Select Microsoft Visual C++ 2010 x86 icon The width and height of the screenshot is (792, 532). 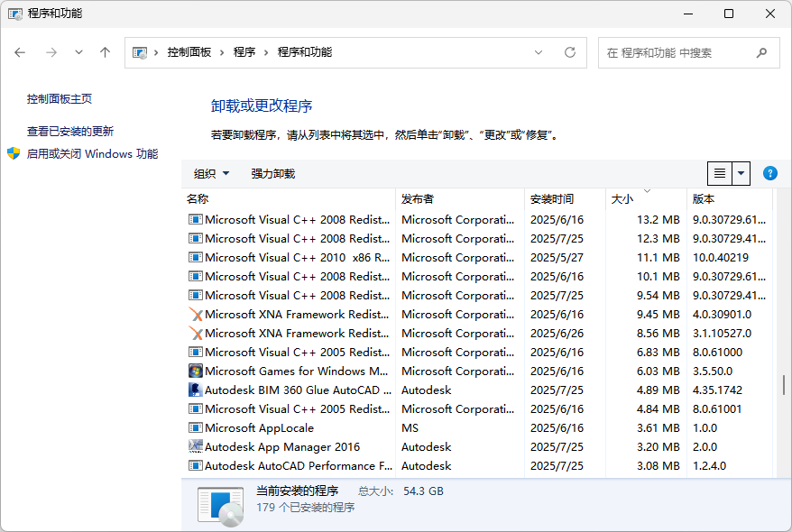pos(195,257)
